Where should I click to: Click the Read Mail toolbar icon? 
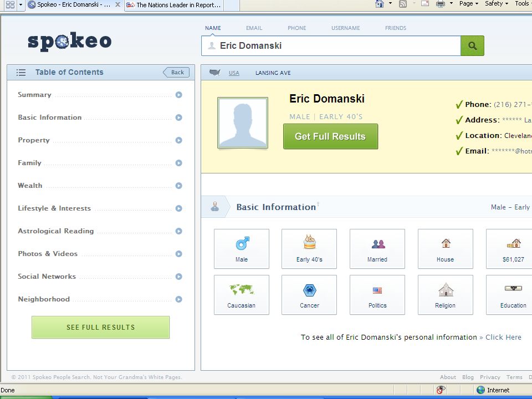pos(425,4)
